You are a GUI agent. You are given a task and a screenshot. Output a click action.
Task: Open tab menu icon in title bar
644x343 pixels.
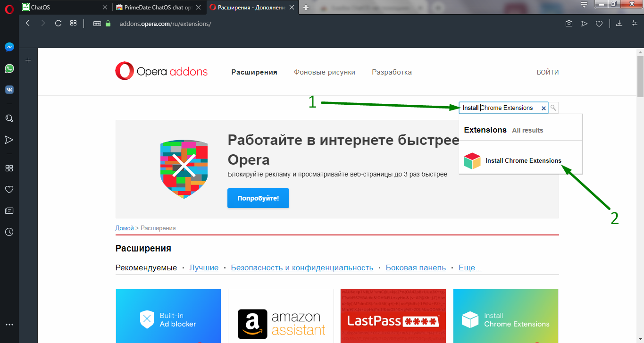coord(585,4)
